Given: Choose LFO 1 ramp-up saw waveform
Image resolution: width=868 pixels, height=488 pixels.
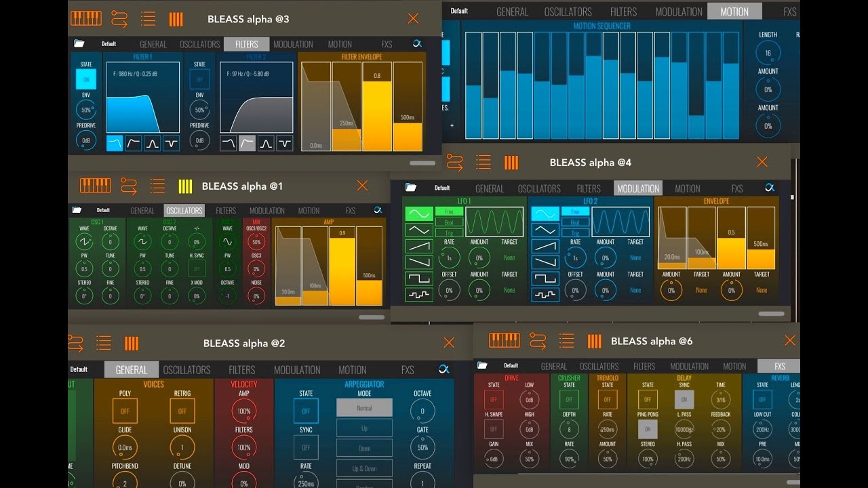Looking at the screenshot, I should (419, 246).
